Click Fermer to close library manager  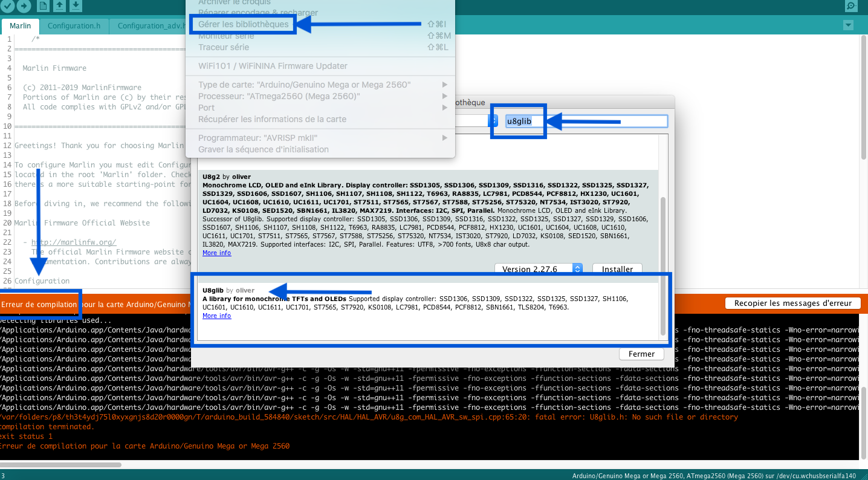click(641, 354)
